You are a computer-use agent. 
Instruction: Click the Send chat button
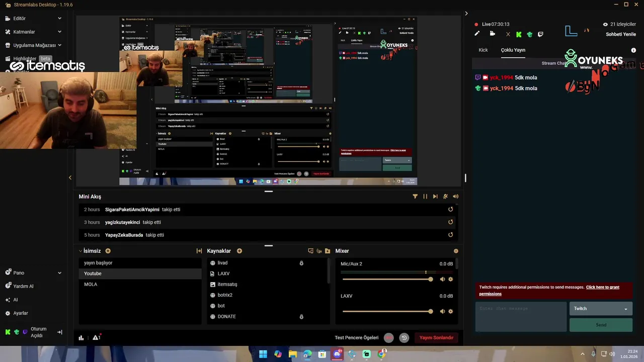click(601, 325)
